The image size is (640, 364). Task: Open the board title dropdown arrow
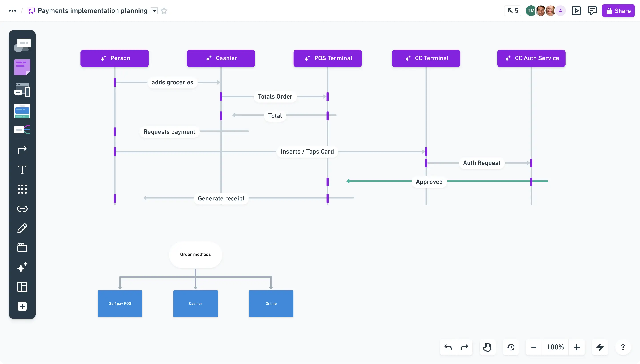click(x=154, y=11)
